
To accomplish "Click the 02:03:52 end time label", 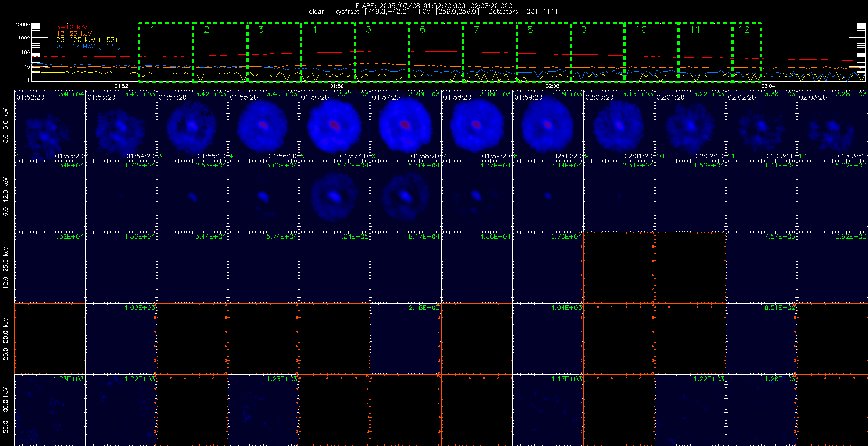I will click(x=852, y=156).
